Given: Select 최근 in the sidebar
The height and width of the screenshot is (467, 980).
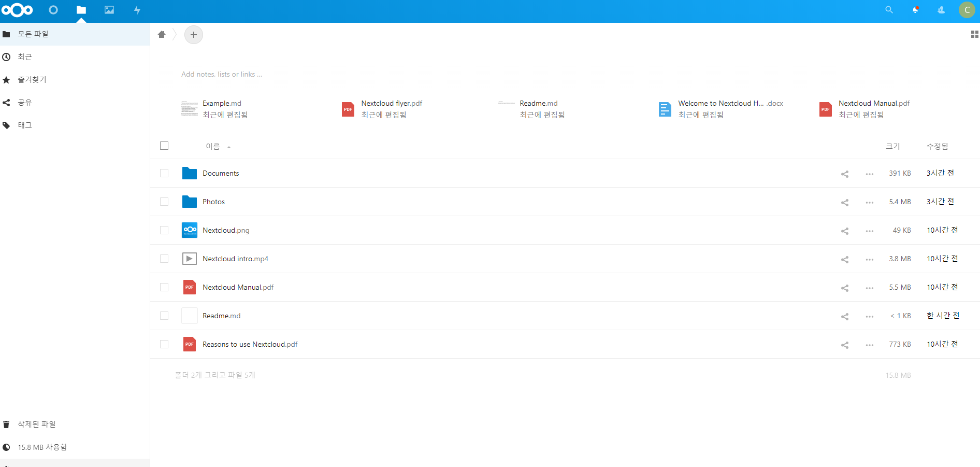Looking at the screenshot, I should click(x=75, y=57).
